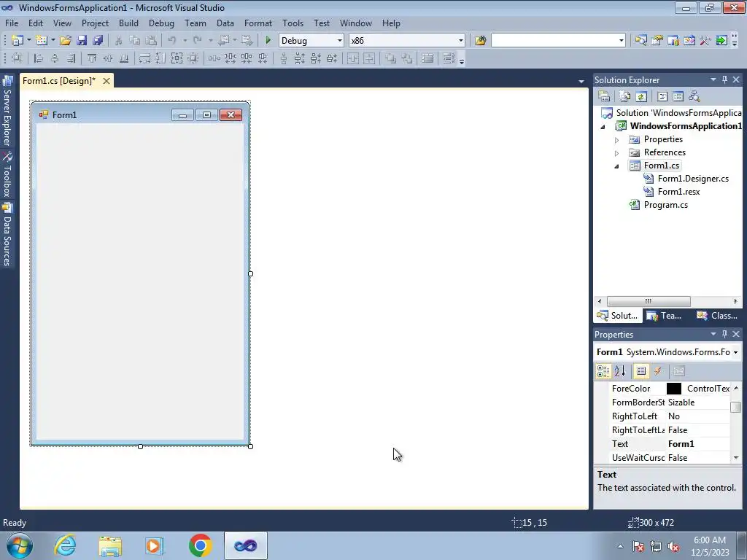The image size is (747, 560).
Task: Open the Form1 object selector dropdown in Properties
Action: tap(735, 352)
